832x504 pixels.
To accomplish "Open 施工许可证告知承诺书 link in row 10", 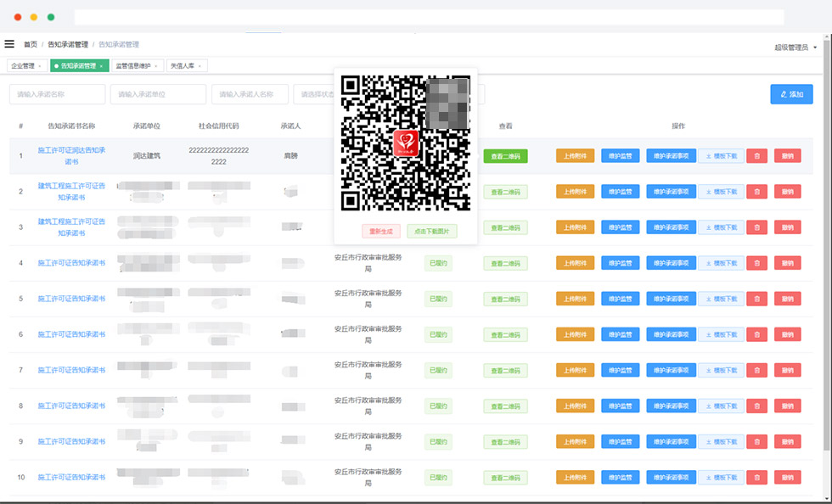I will tap(71, 478).
